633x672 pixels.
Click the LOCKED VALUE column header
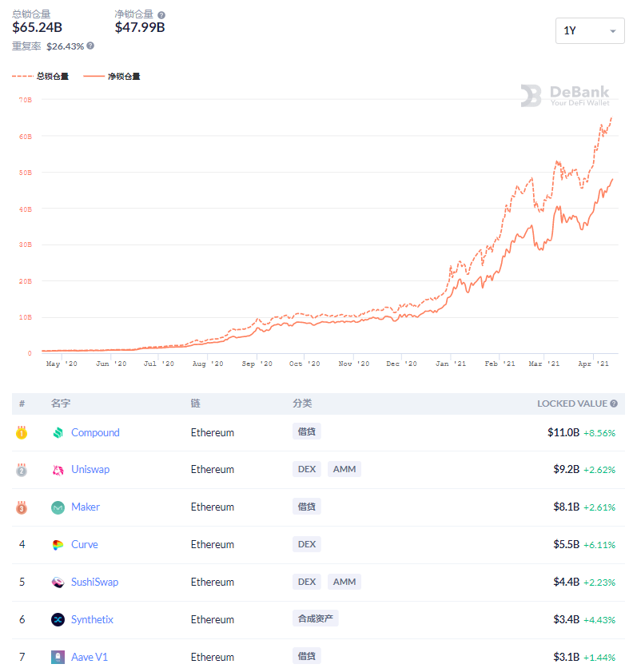(x=572, y=404)
